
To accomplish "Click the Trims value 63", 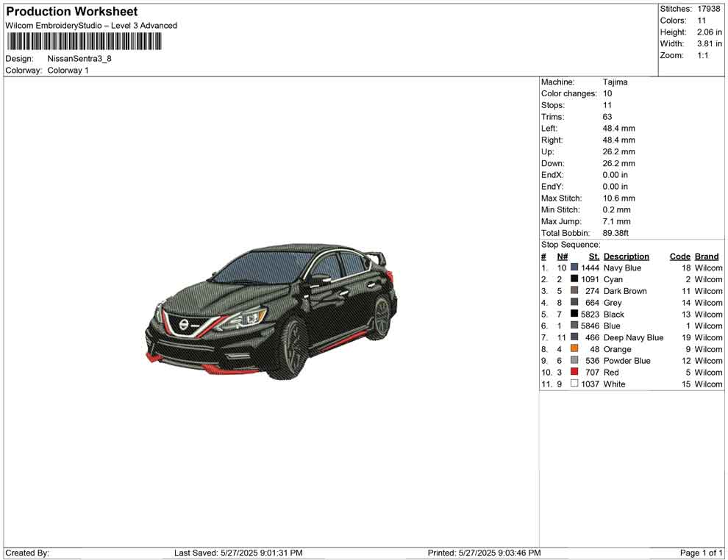I will coord(607,117).
